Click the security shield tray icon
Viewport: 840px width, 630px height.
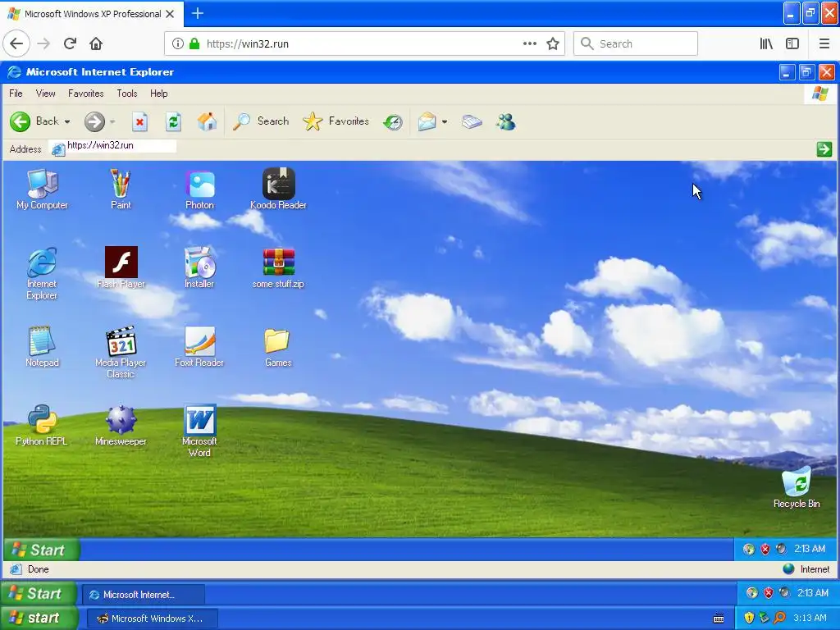[x=749, y=619]
